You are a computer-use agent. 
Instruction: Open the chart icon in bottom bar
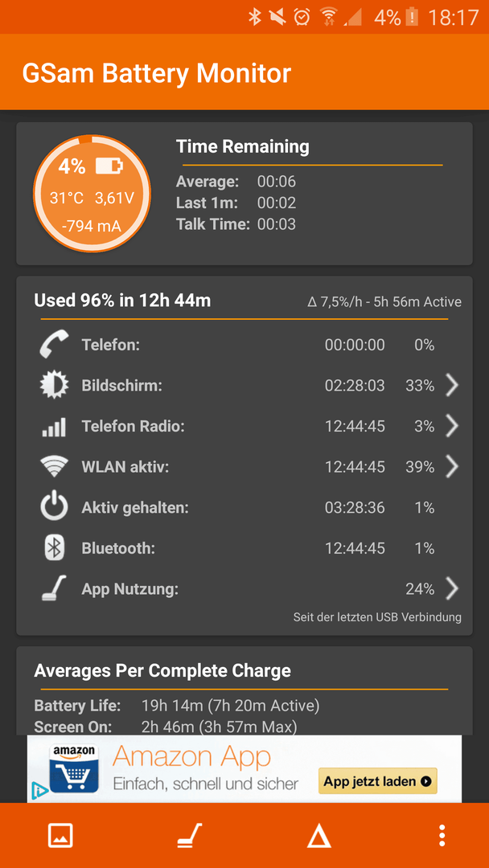[x=60, y=835]
